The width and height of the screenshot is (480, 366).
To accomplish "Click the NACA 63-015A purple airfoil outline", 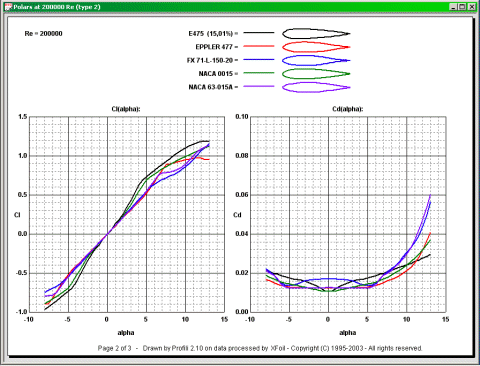I will click(316, 87).
